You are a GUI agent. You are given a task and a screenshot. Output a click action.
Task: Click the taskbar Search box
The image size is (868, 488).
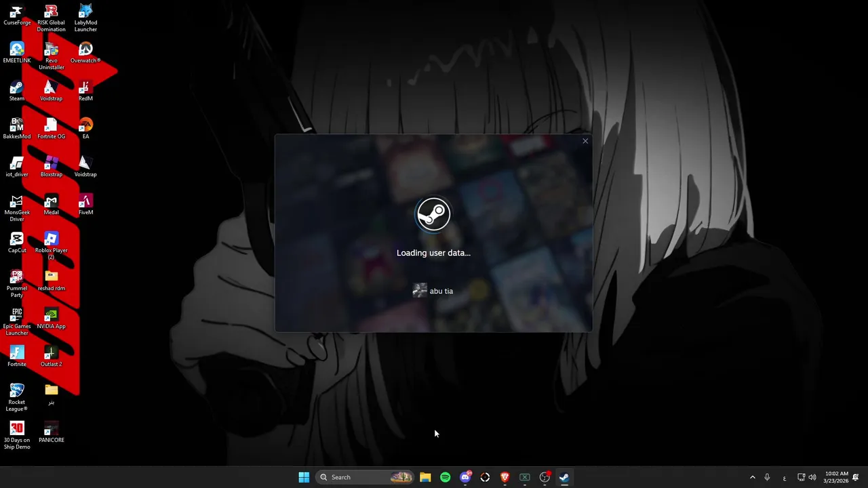pyautogui.click(x=365, y=477)
